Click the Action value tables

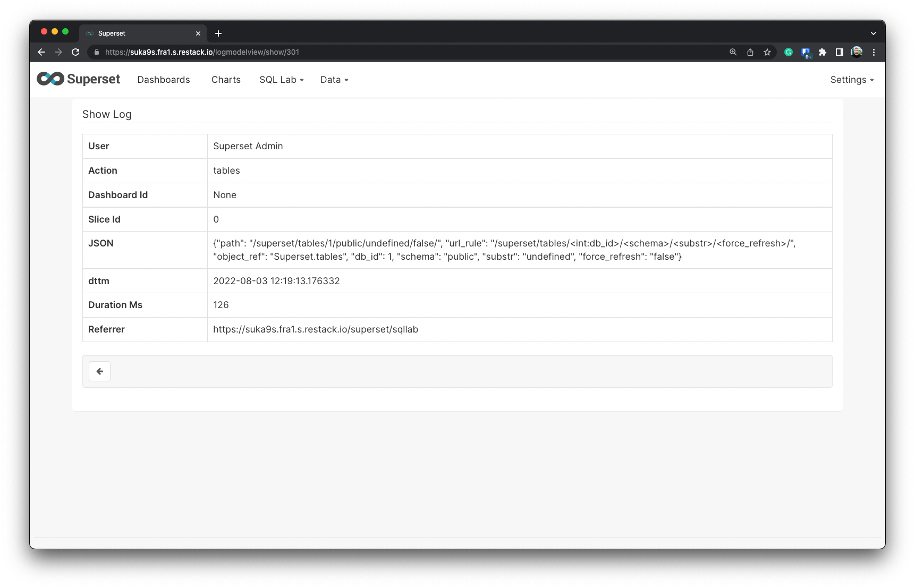pos(226,171)
